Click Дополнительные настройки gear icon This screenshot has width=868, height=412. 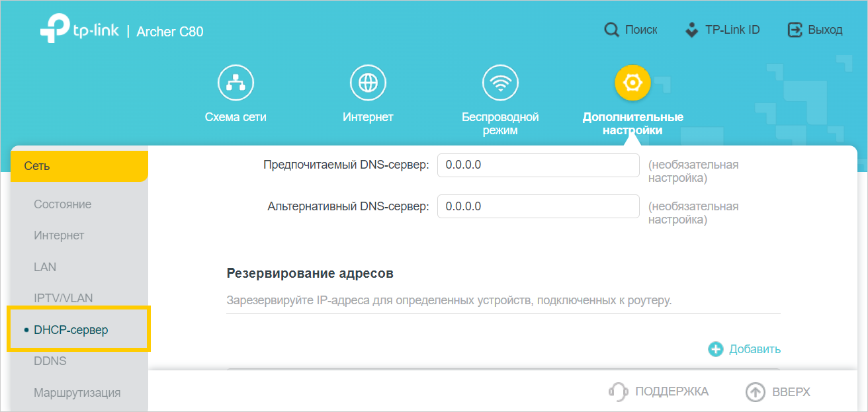pyautogui.click(x=632, y=83)
